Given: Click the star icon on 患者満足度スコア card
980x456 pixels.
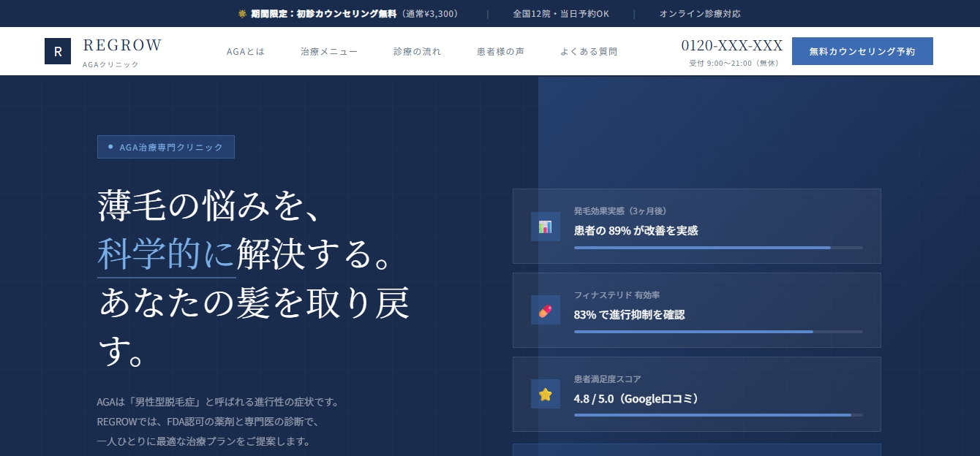Looking at the screenshot, I should [x=546, y=394].
